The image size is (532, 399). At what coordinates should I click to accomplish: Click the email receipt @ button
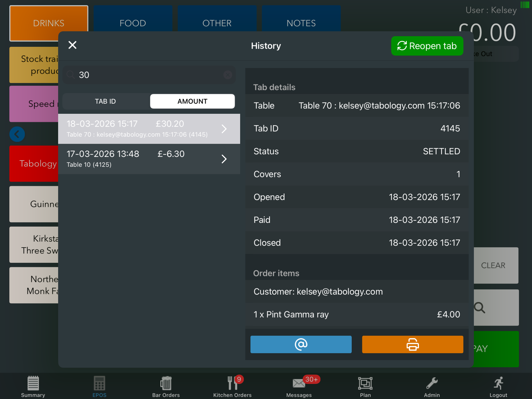[301, 344]
